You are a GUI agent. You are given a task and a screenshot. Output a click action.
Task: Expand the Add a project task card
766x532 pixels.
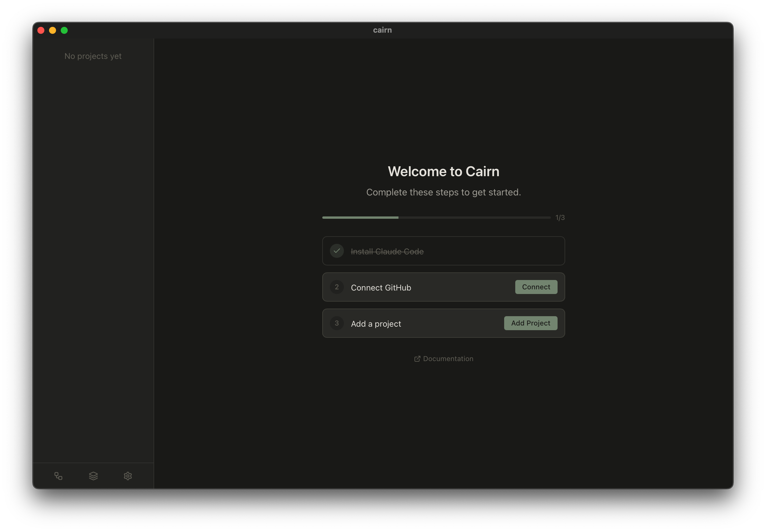[x=434, y=323]
